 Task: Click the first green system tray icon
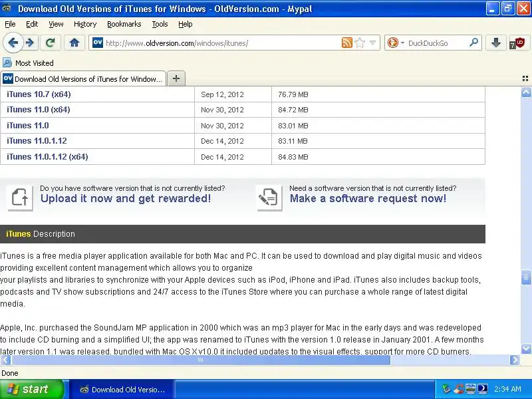pyautogui.click(x=446, y=389)
